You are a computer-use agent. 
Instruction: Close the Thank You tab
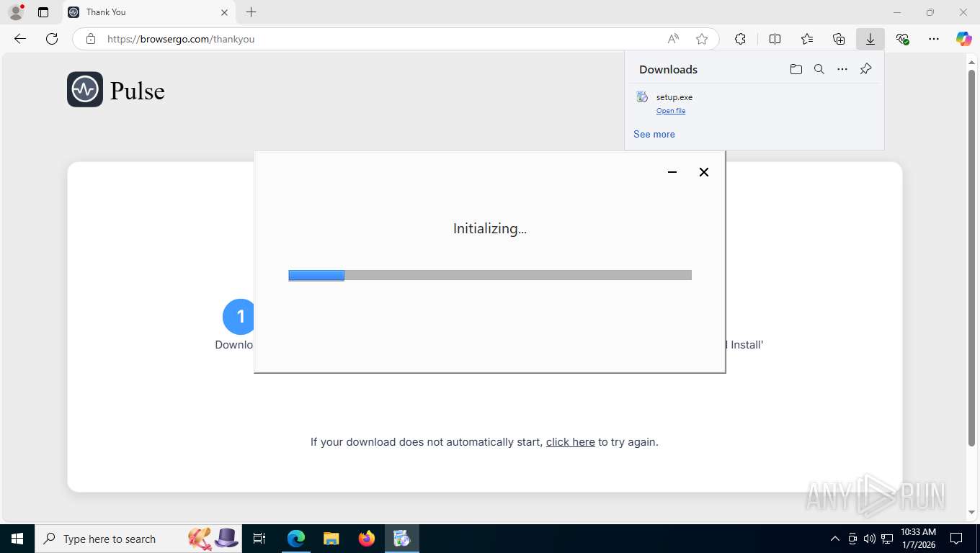[x=224, y=12]
